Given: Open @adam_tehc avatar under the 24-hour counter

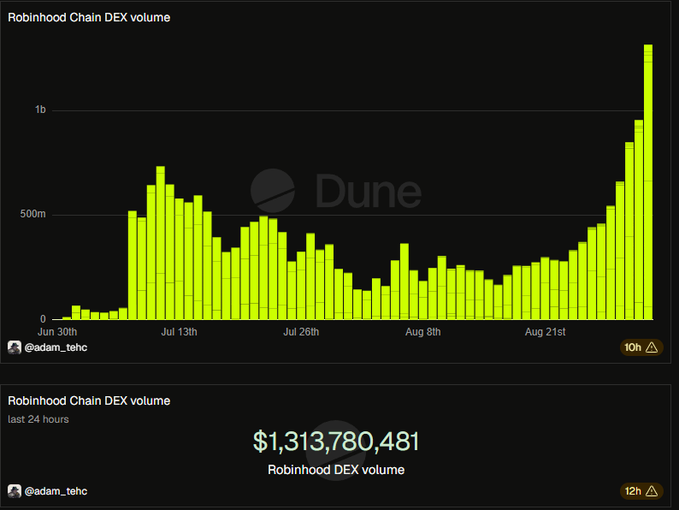Looking at the screenshot, I should (14, 491).
